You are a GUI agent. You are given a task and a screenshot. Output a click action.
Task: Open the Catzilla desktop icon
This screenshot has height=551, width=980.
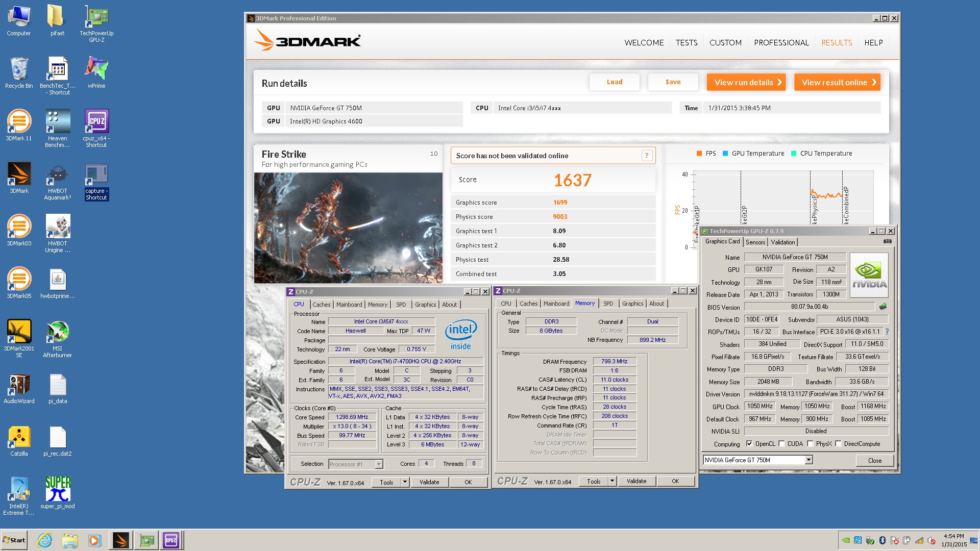pos(19,440)
